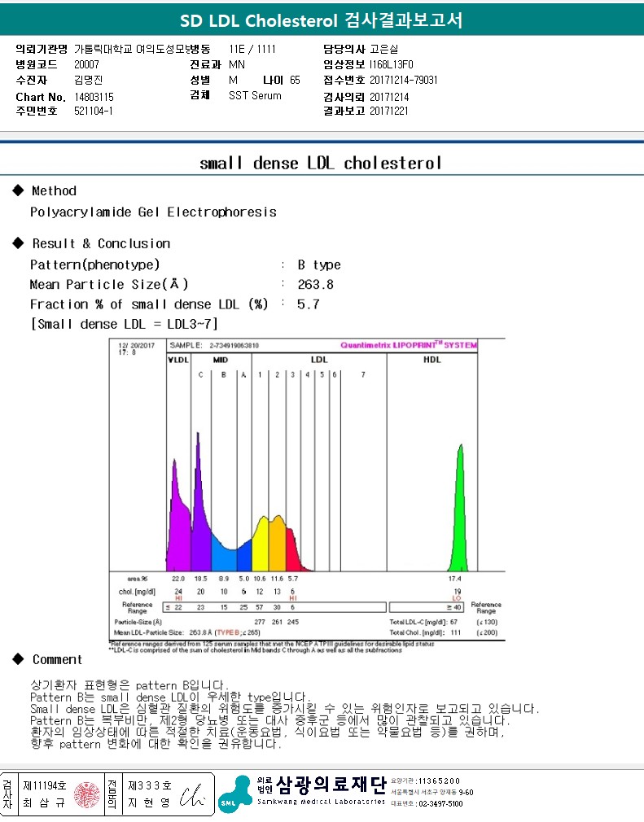Select the report title 'SD LDL Cholesterol 검사결과보고서'
Viewport: 644px width, 822px height.
(x=322, y=20)
